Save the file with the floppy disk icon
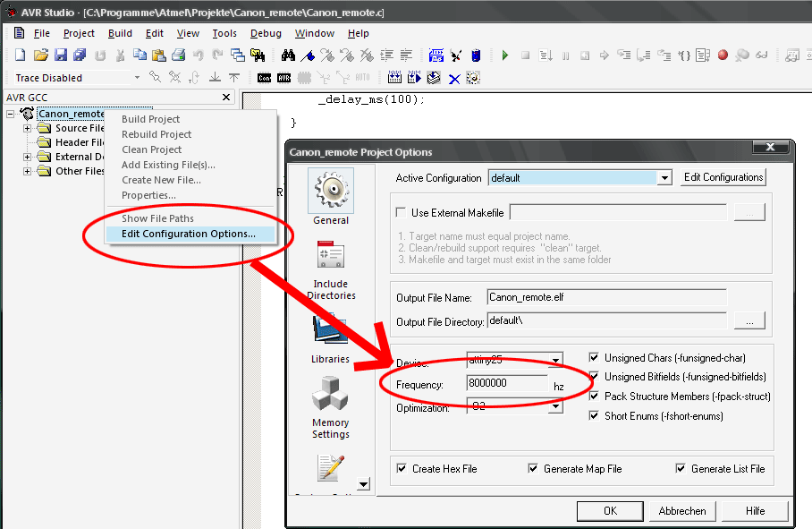The image size is (812, 529). (61, 55)
